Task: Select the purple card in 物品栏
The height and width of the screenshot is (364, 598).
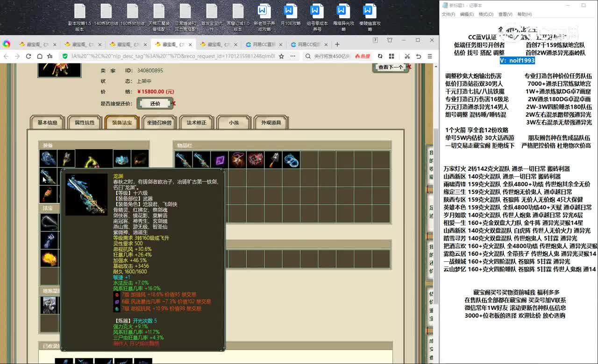Action: [219, 160]
